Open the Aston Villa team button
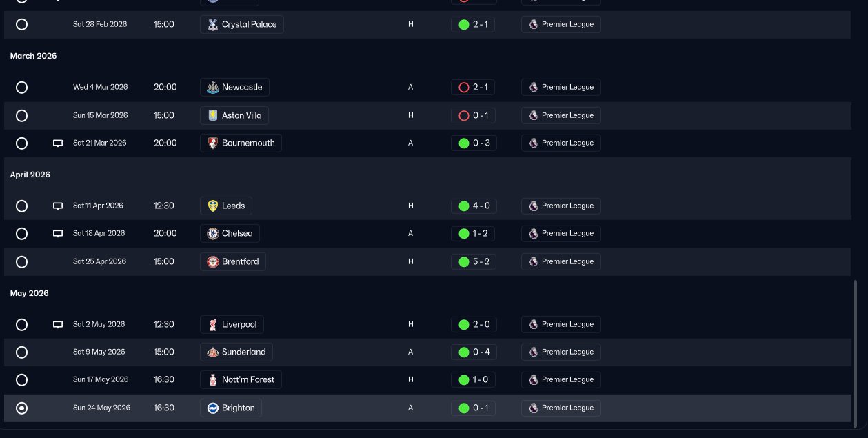Viewport: 868px width, 438px height. 234,115
